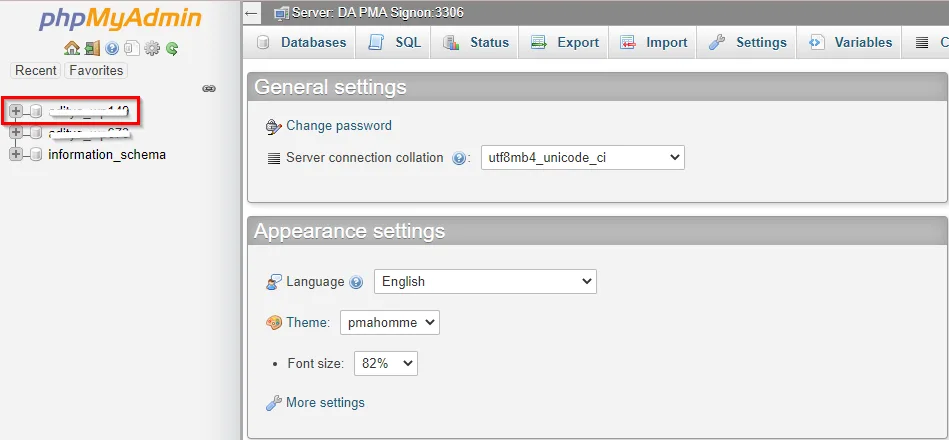Viewport: 949px width, 440px height.
Task: Select information_schema database name
Action: pos(107,154)
